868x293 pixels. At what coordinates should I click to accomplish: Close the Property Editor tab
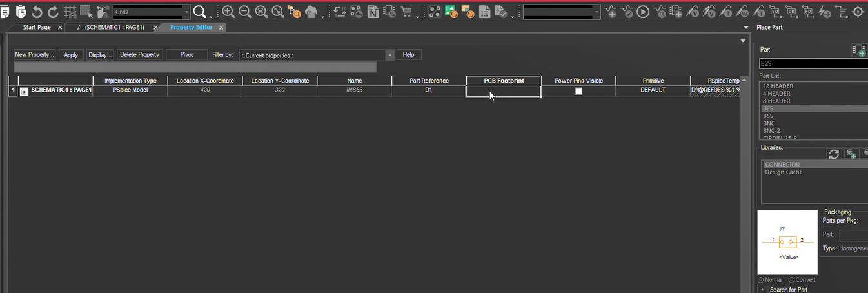click(x=221, y=28)
